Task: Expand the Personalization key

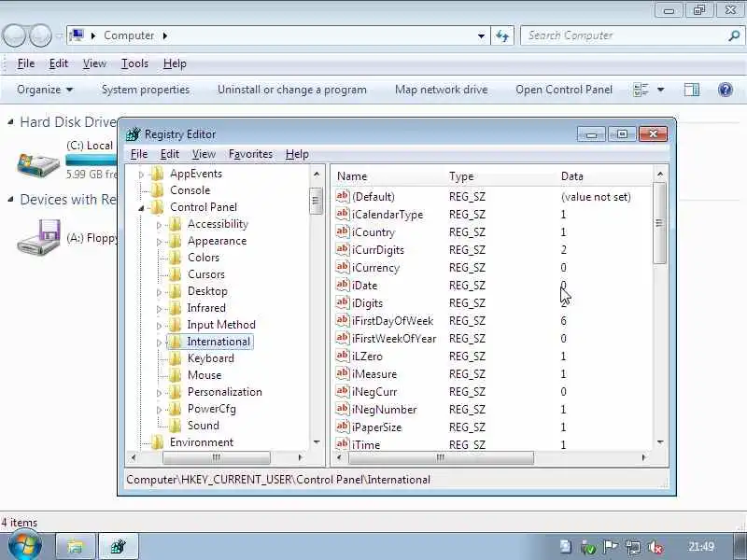Action: tap(159, 393)
